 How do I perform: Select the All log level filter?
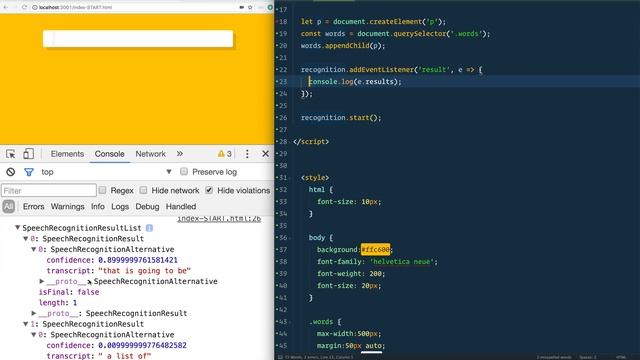(x=9, y=207)
